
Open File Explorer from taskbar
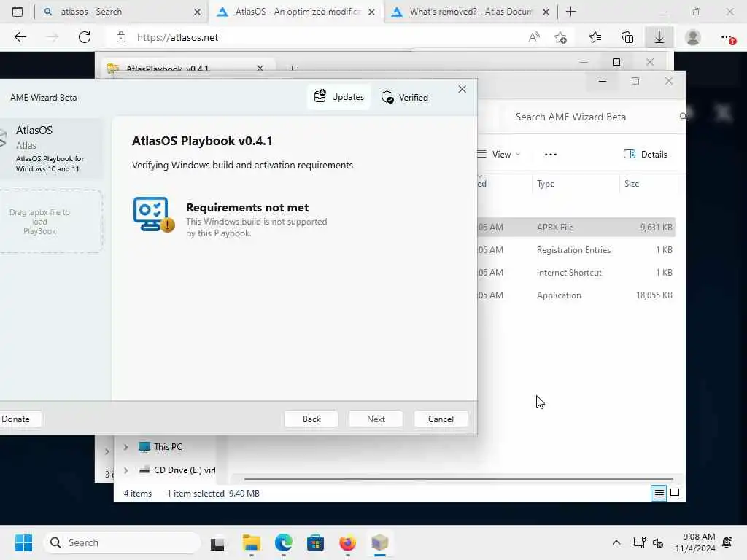[251, 542]
